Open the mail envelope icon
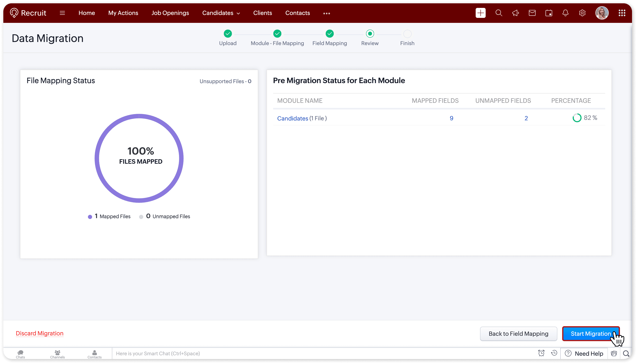 pyautogui.click(x=532, y=13)
